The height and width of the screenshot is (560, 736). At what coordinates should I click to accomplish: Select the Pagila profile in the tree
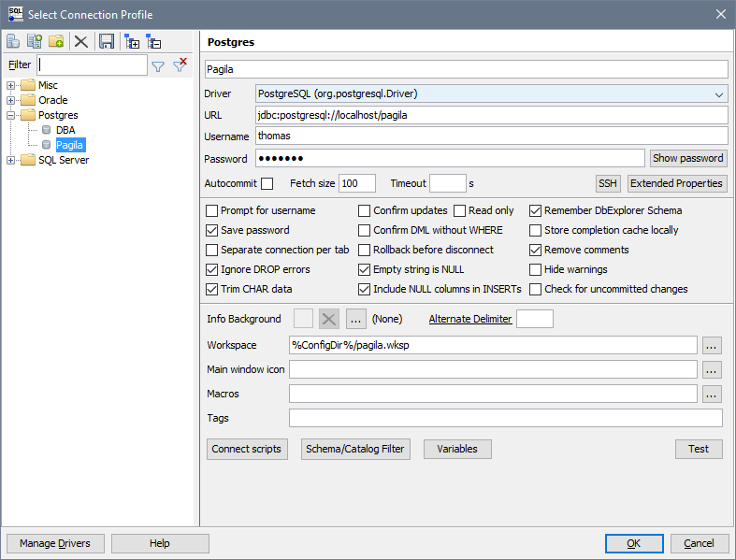[70, 145]
